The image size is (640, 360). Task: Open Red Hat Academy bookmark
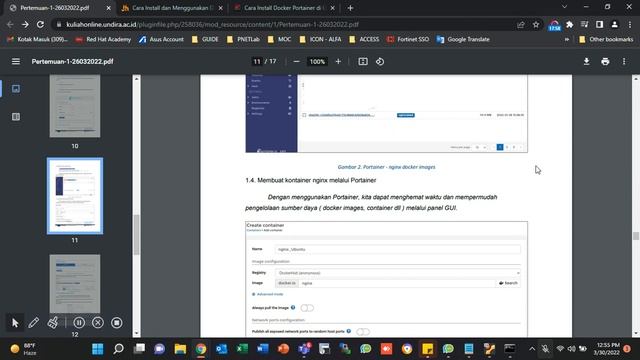pos(104,40)
